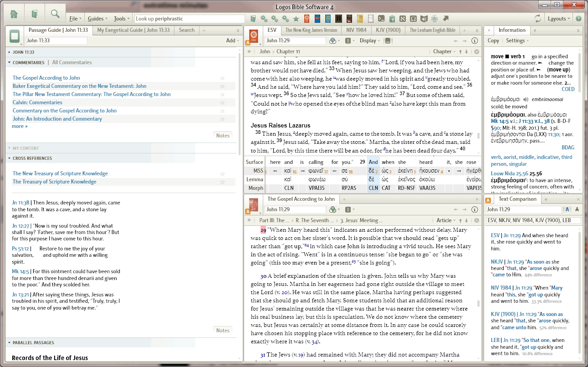Switch to The New King James Version tab
The height and width of the screenshot is (367, 588).
[311, 30]
